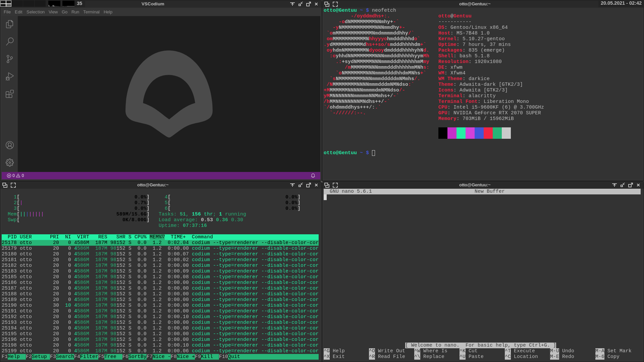644x362 pixels.
Task: Open the Go menu
Action: tap(64, 12)
